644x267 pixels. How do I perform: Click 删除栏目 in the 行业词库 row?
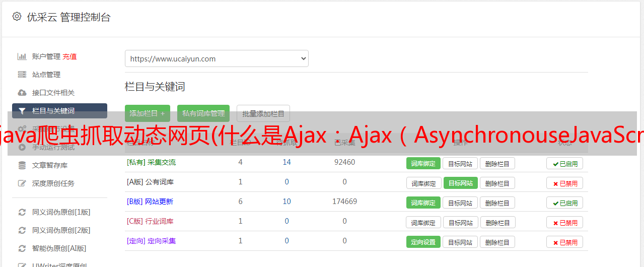tap(497, 222)
